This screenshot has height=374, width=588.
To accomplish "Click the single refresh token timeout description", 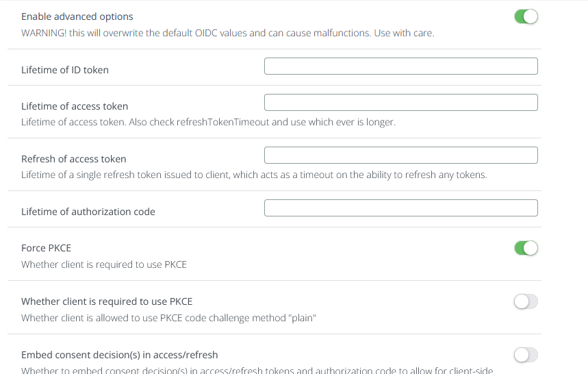I will (254, 175).
